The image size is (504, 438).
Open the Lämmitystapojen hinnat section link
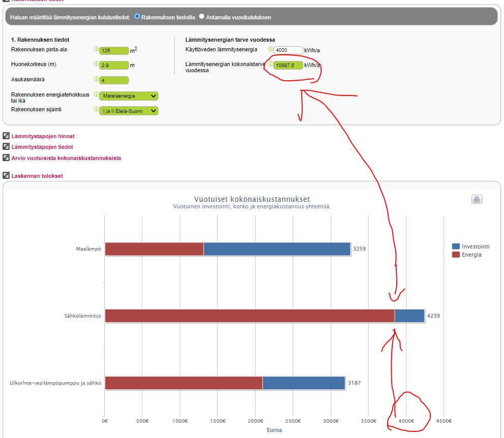point(43,136)
